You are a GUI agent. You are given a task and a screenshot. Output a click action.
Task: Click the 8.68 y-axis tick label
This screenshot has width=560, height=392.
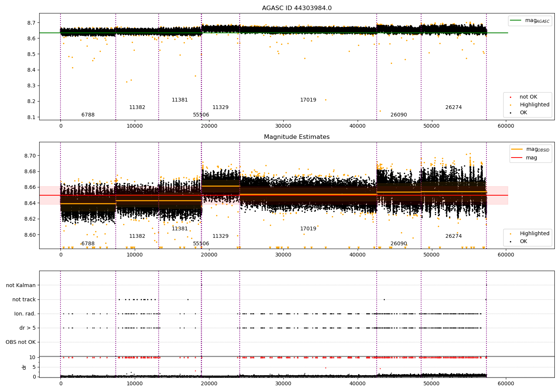(x=30, y=172)
